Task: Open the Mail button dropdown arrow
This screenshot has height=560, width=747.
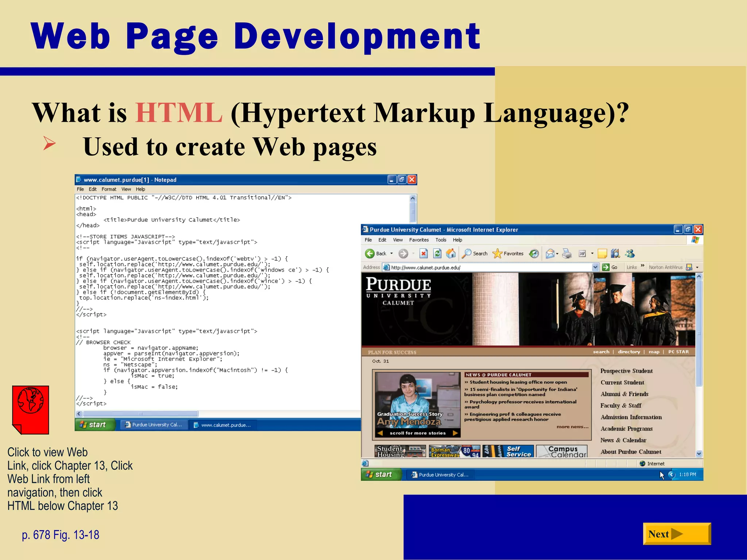Action: 557,253
